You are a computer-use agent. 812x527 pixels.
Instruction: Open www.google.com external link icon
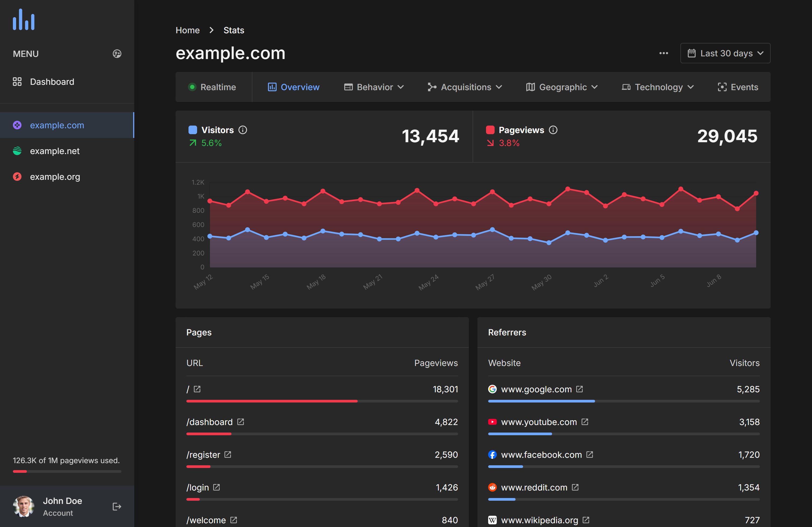point(579,389)
